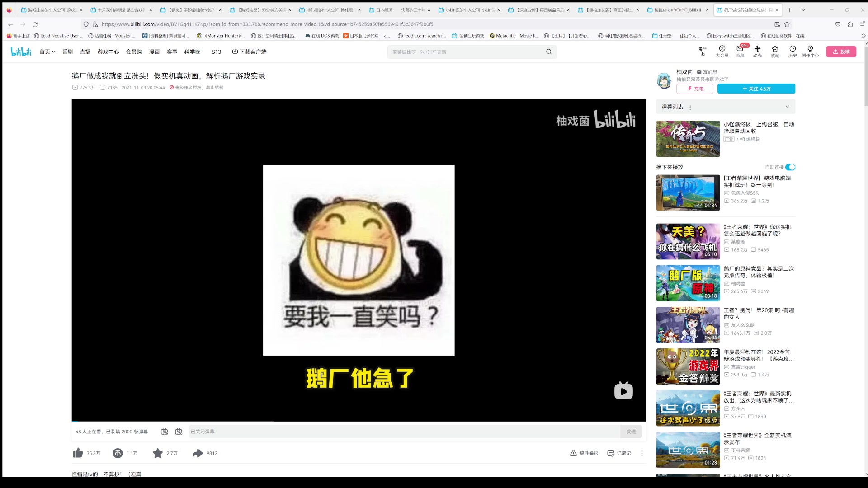Collapse the 弹幕列表 panel via its chevron
The image size is (868, 488).
(x=787, y=106)
